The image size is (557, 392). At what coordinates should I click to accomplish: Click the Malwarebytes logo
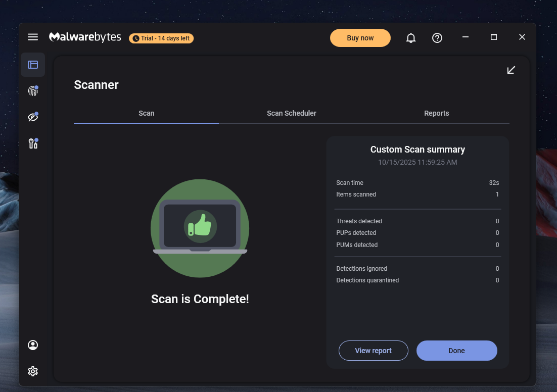(x=85, y=37)
